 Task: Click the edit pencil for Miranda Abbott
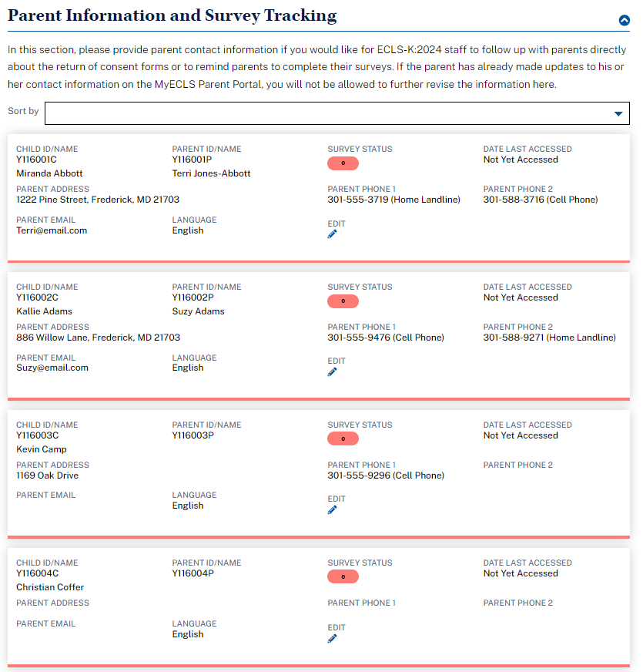[333, 234]
